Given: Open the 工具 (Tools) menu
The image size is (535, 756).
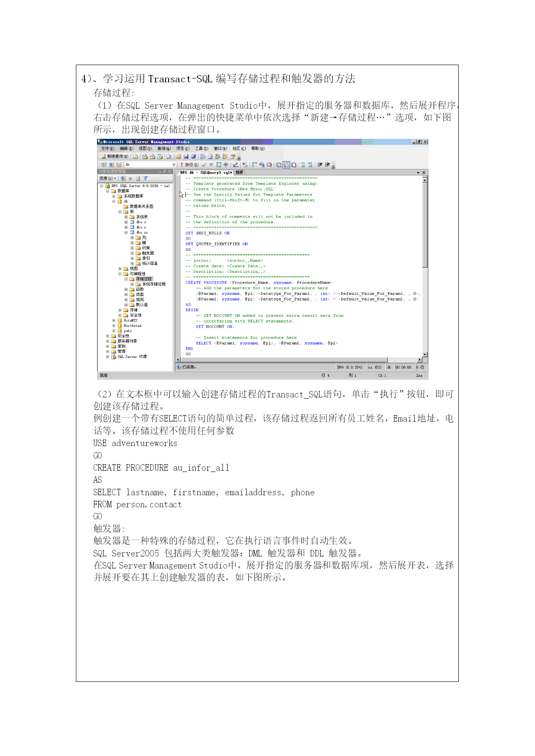Looking at the screenshot, I should point(201,149).
